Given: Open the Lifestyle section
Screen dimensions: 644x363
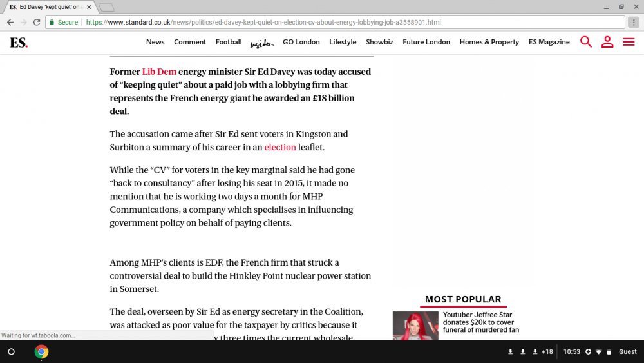Looking at the screenshot, I should tap(343, 42).
